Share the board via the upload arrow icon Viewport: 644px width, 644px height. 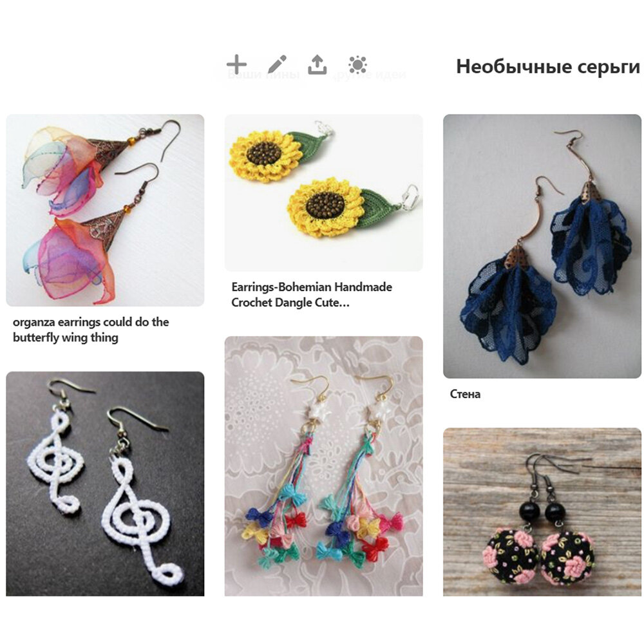point(317,64)
